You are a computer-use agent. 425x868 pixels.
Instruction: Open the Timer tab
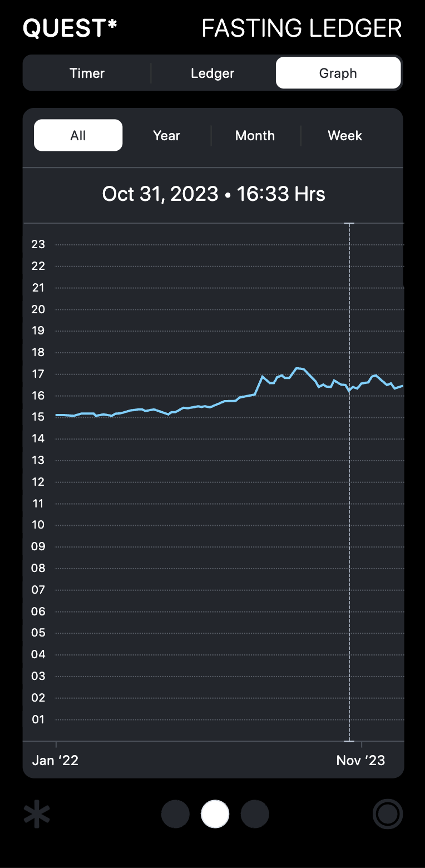tap(87, 73)
